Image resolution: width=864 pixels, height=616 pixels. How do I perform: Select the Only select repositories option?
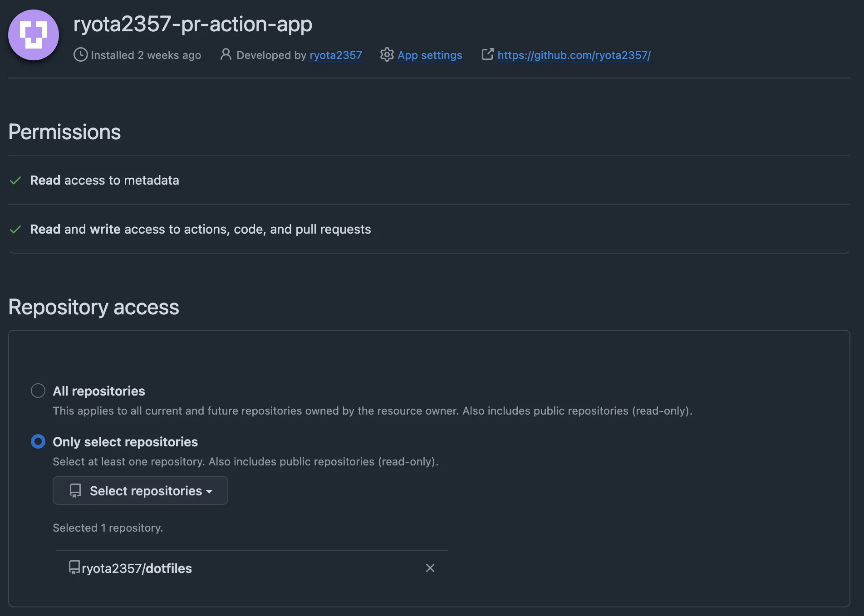[38, 441]
